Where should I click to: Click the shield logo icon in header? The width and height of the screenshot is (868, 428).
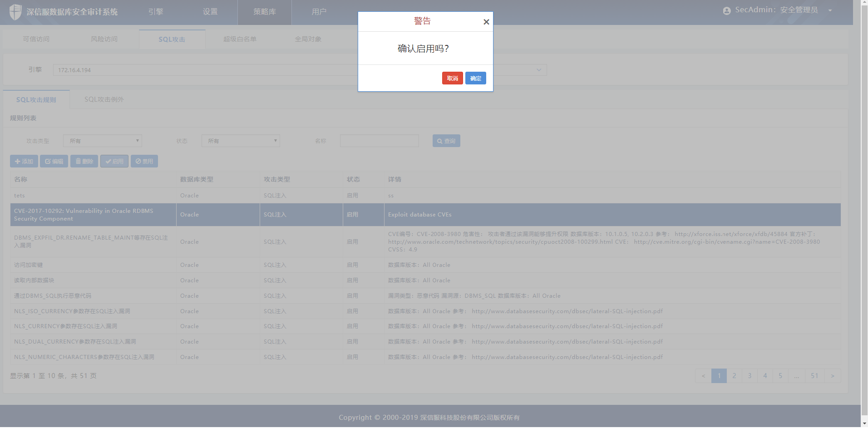point(15,12)
